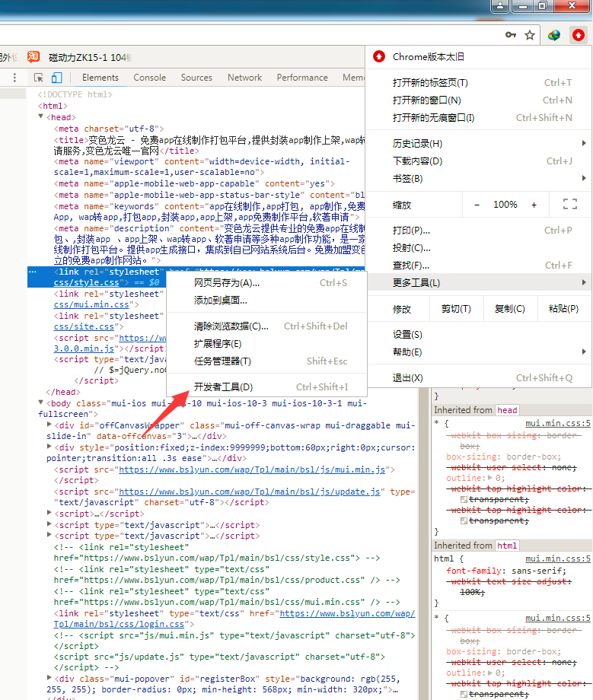Screen dimensions: 593x700
Task: Open the 更多工具(L) submenu
Action: click(479, 282)
